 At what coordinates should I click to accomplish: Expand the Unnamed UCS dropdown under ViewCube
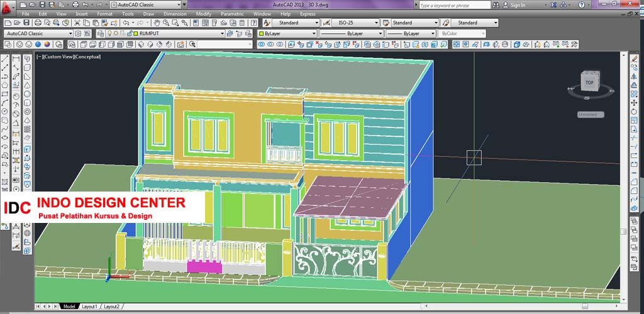[x=591, y=115]
